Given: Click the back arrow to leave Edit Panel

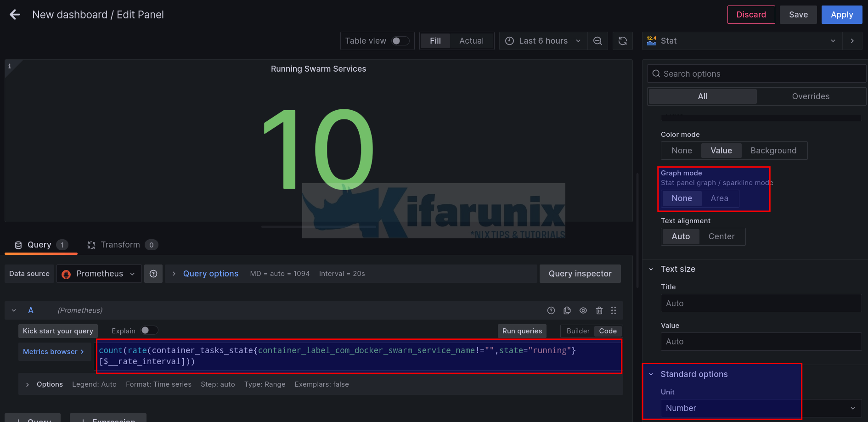Looking at the screenshot, I should coord(15,15).
